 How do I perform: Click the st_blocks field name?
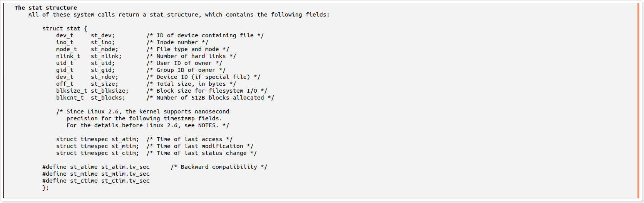[108, 98]
